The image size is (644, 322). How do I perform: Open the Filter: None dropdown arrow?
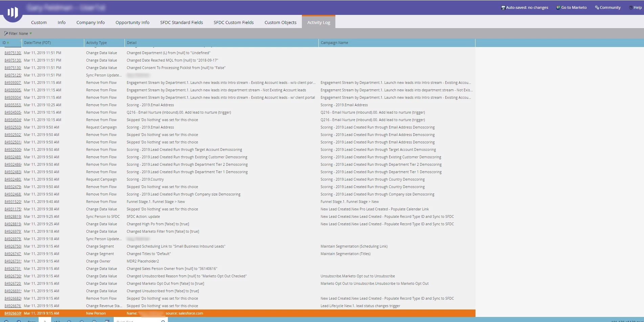31,33
